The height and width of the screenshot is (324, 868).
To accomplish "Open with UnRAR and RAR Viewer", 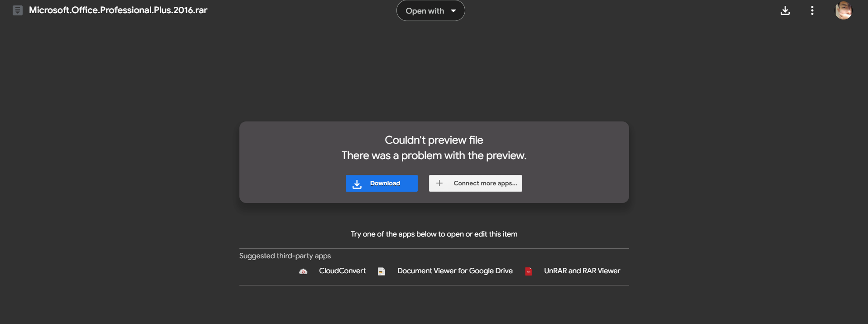I will tap(582, 271).
